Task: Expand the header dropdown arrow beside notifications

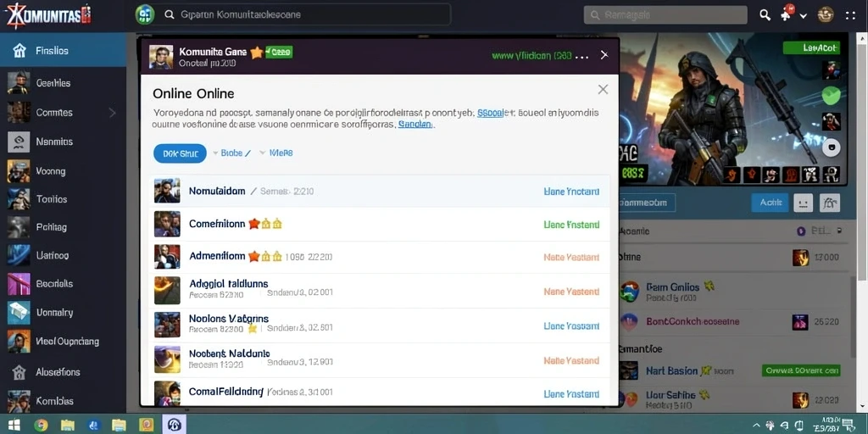Action: pos(804,15)
